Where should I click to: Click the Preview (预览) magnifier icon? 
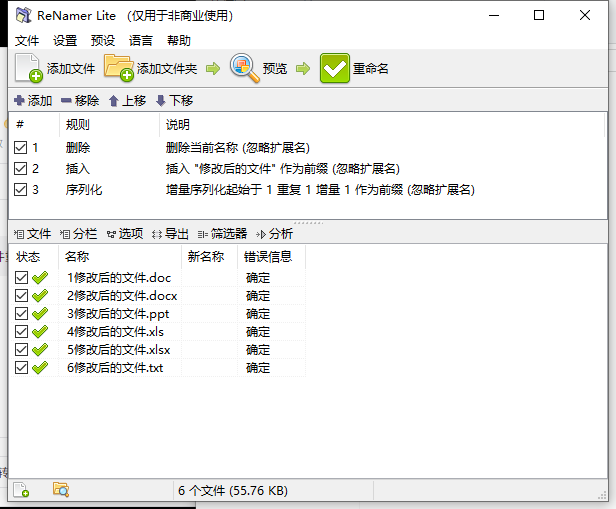pyautogui.click(x=245, y=68)
